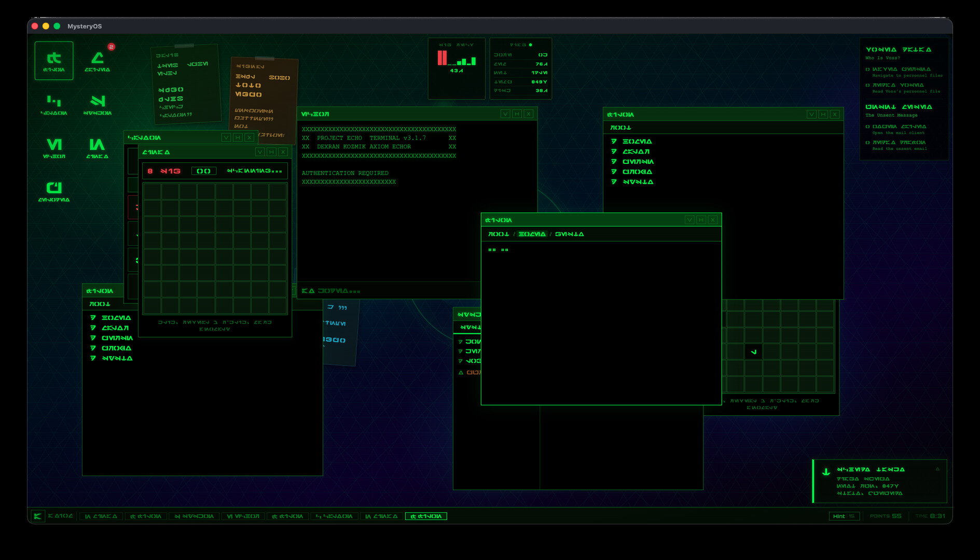Mark the 'Open the mail client' objective circle

coord(867,127)
